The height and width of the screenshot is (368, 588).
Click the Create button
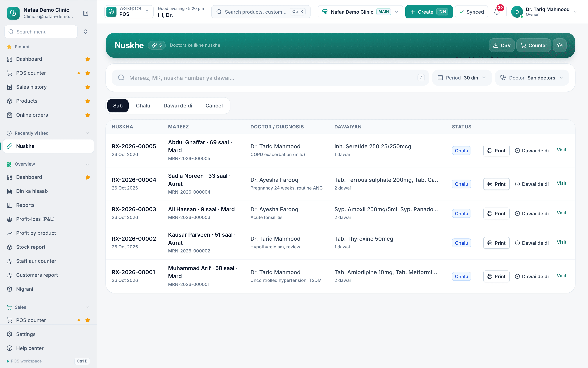429,12
